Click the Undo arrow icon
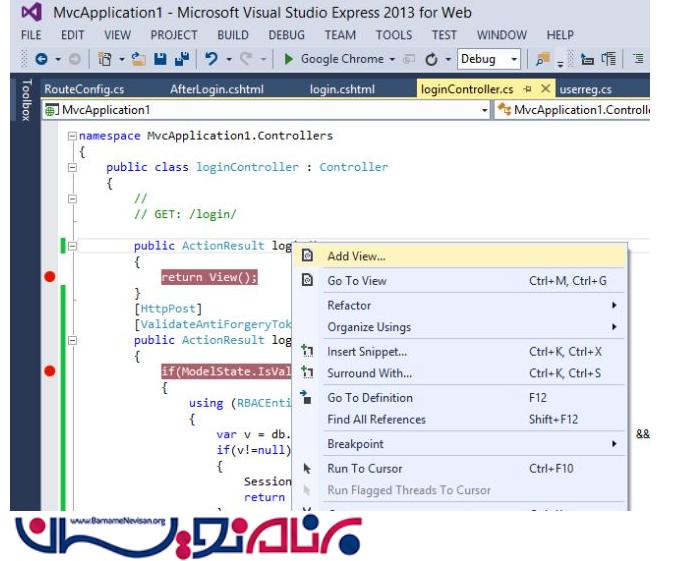This screenshot has height=561, width=679. pyautogui.click(x=212, y=60)
